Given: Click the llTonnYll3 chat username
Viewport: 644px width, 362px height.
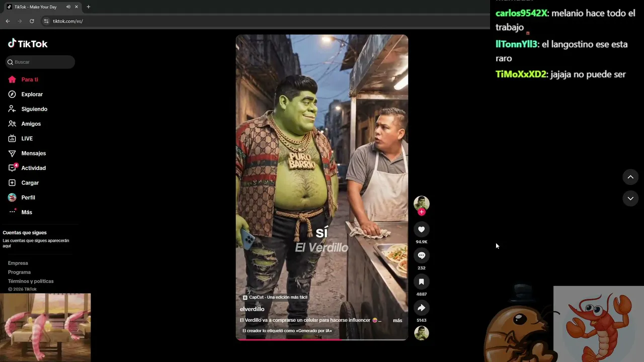Looking at the screenshot, I should [516, 44].
